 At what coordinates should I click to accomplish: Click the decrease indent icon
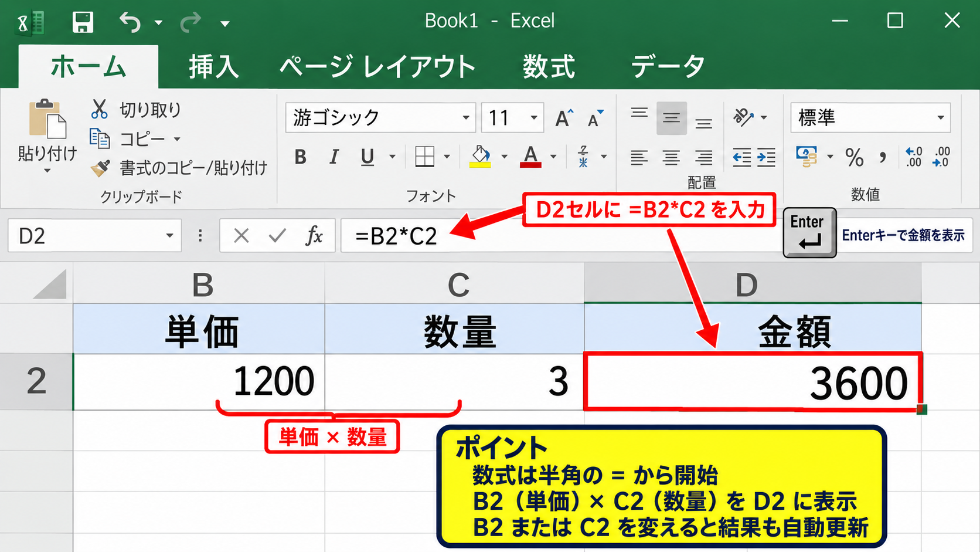tap(742, 157)
